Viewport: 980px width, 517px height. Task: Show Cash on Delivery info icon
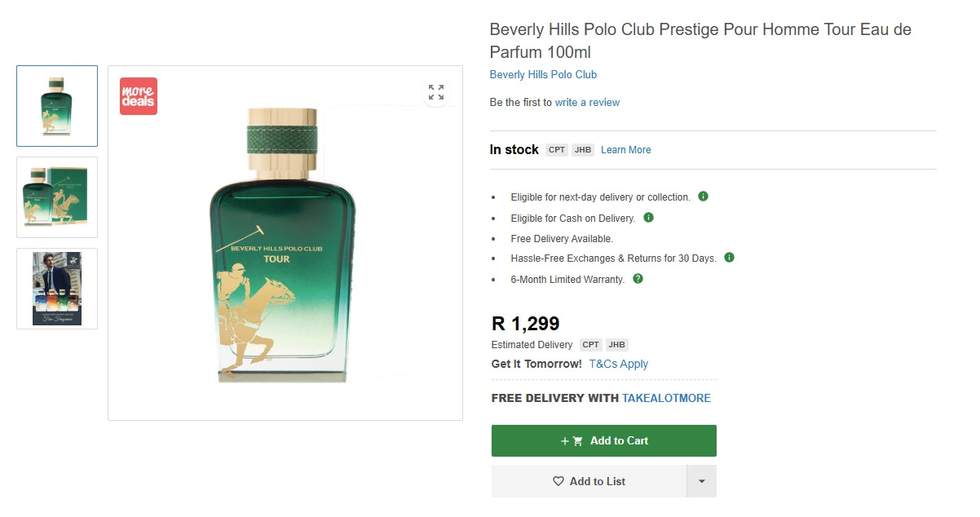648,218
